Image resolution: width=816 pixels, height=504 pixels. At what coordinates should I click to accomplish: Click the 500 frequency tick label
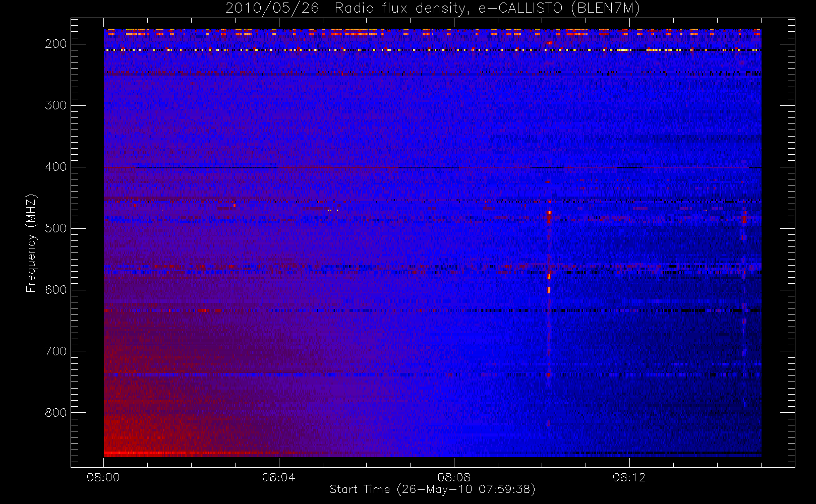point(55,228)
